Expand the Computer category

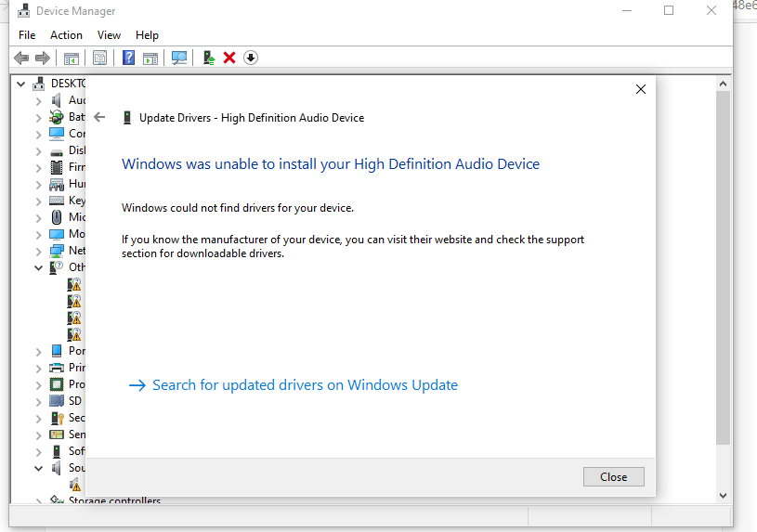[x=39, y=135]
